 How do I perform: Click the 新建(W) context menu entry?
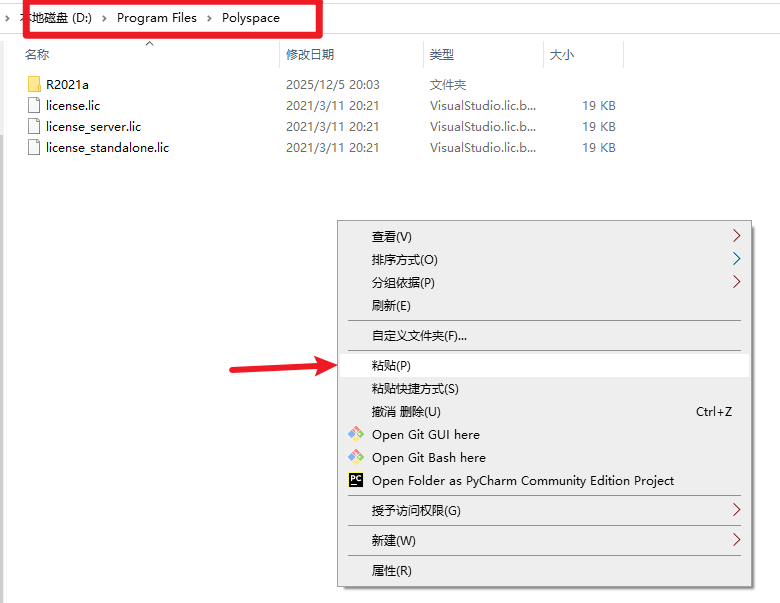click(544, 540)
